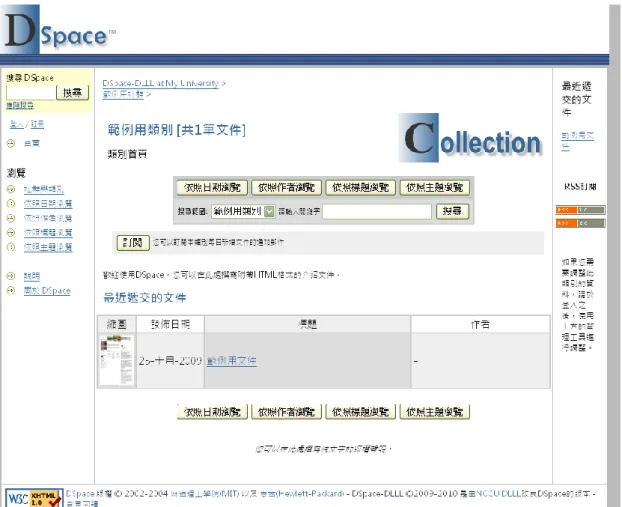Click the arrow icon beside sidebar 依照主題瀏覽
The width and height of the screenshot is (622, 507).
point(11,247)
